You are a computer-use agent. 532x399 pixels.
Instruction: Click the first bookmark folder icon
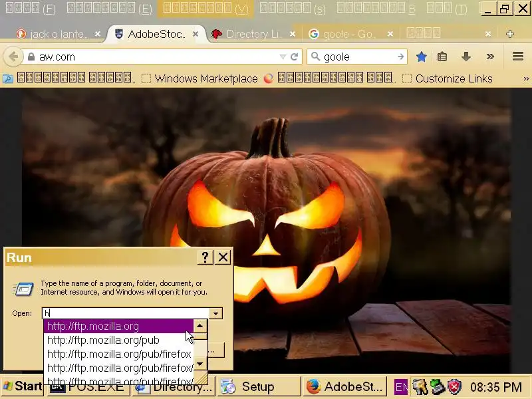[7, 78]
